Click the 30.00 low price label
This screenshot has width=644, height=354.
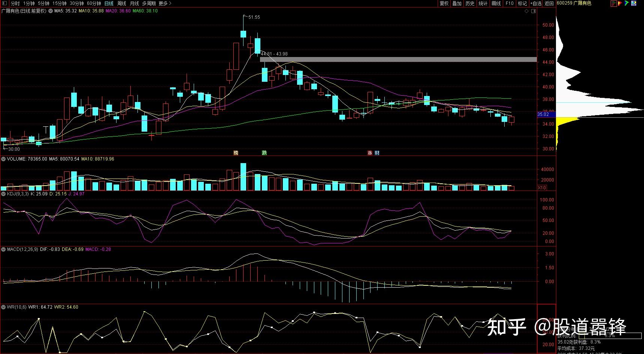click(13, 149)
